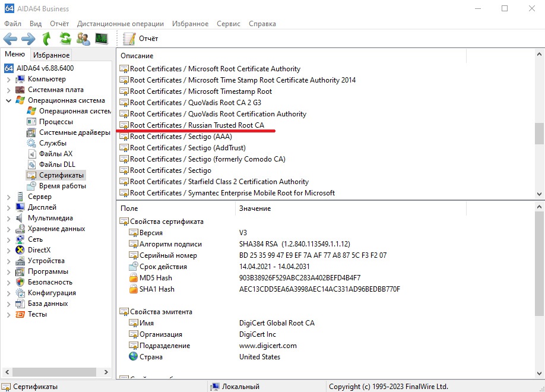Expand the Сервер tree node
The width and height of the screenshot is (545, 392).
pyautogui.click(x=8, y=197)
